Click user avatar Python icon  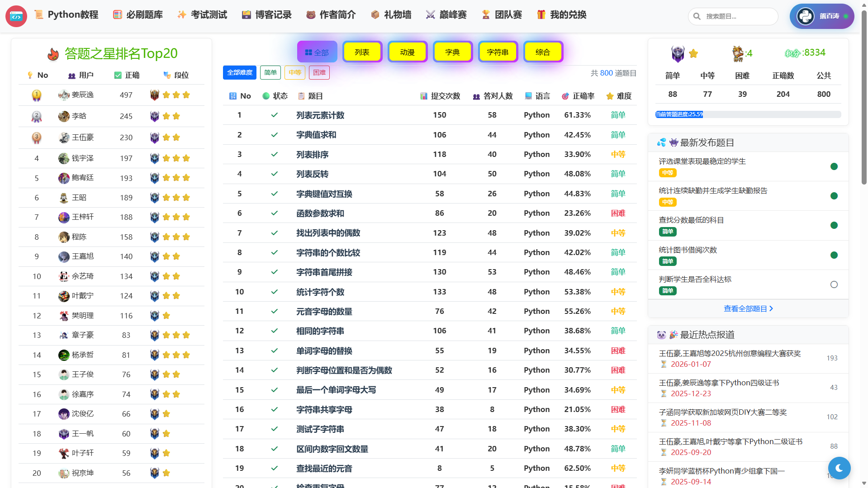coord(805,16)
